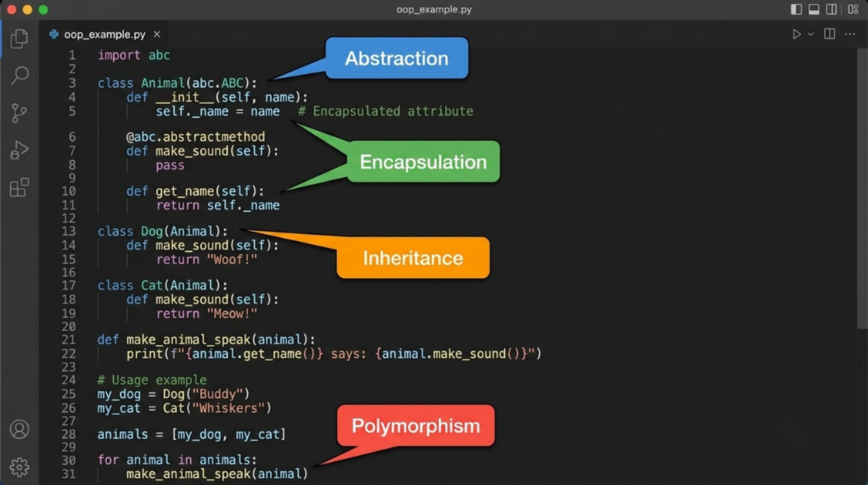Select the oop_example.py editor tab

[x=104, y=34]
